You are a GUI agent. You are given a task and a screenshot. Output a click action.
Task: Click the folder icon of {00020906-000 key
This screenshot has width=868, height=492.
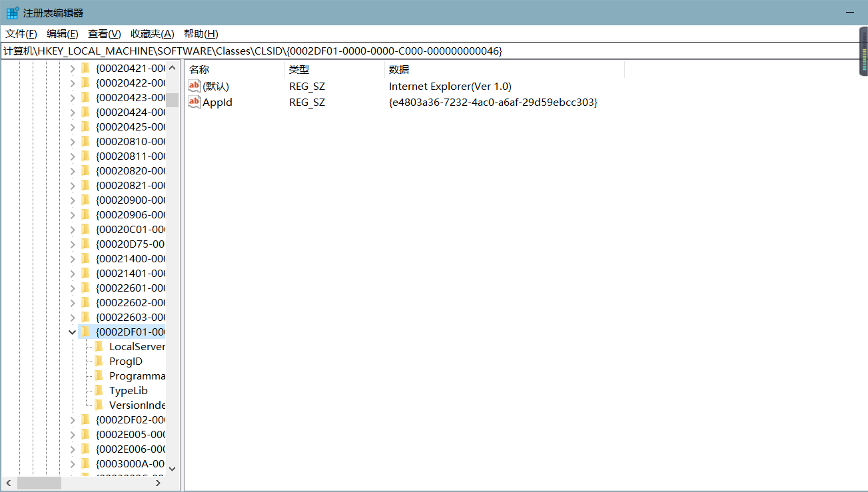tap(85, 214)
